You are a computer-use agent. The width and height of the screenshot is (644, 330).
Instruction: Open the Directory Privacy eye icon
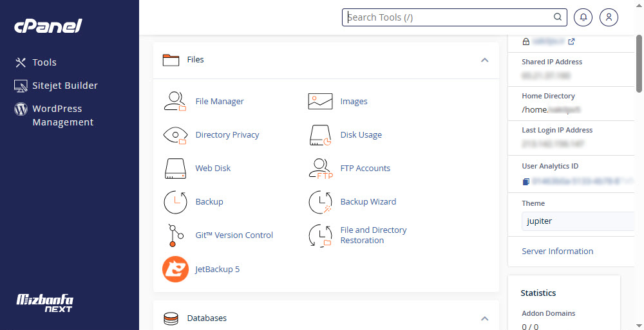point(175,135)
